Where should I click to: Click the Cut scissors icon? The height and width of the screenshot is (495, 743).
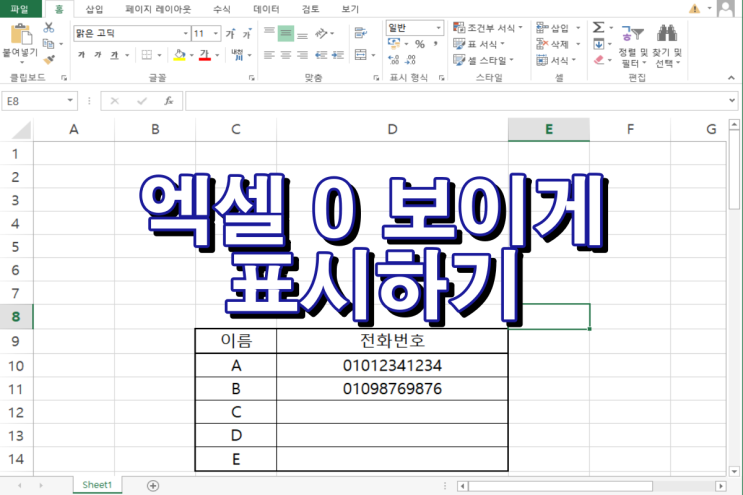pos(48,27)
